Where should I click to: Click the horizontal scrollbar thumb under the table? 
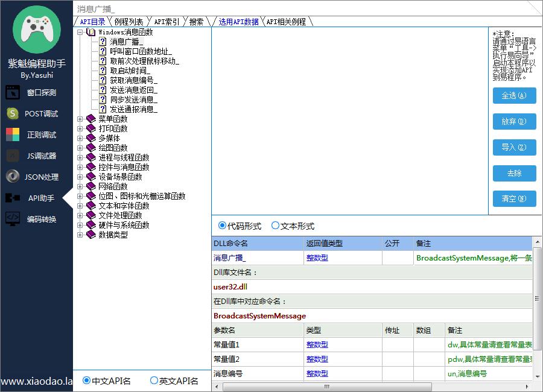click(x=327, y=387)
